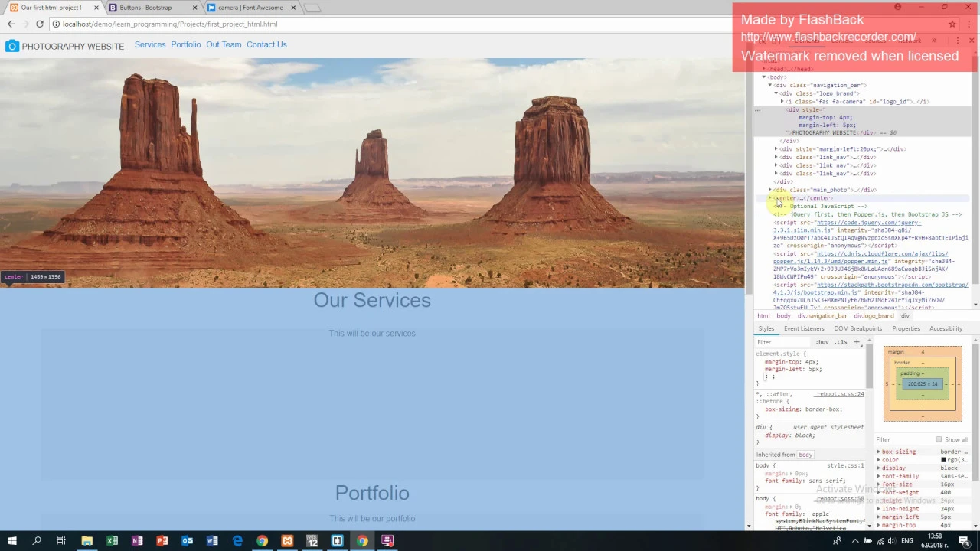Reload the page with refresh icon

(40, 24)
